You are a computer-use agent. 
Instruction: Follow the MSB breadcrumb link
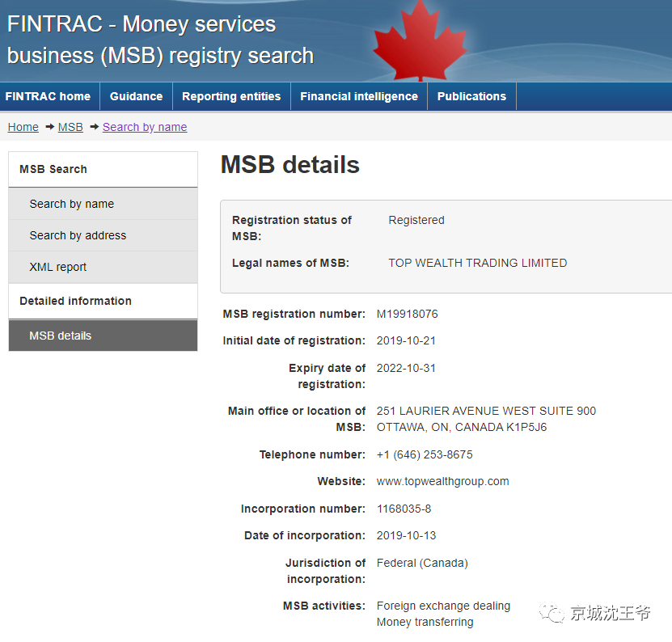[70, 127]
